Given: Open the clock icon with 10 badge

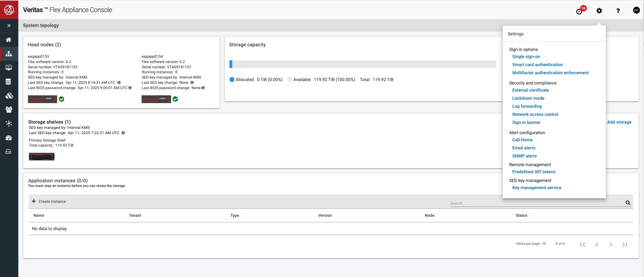Looking at the screenshot, I should click(x=579, y=11).
